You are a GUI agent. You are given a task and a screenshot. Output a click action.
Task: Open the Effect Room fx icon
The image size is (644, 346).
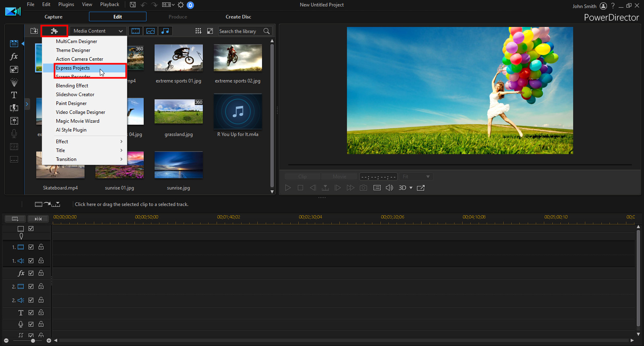click(x=14, y=57)
